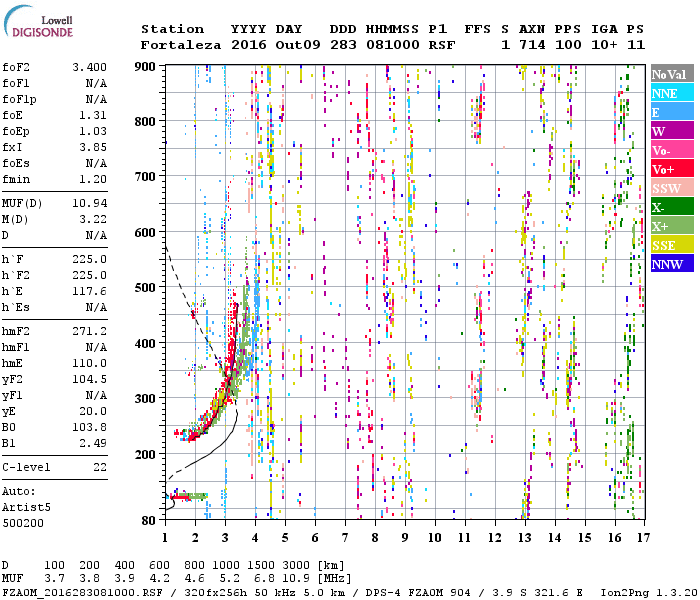Click the MUF(D) value 10.94

[x=90, y=203]
